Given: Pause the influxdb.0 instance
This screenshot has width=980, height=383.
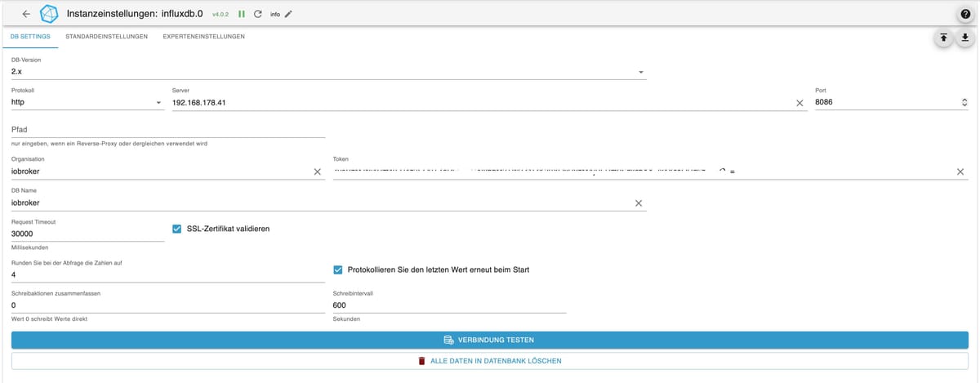Looking at the screenshot, I should point(242,14).
